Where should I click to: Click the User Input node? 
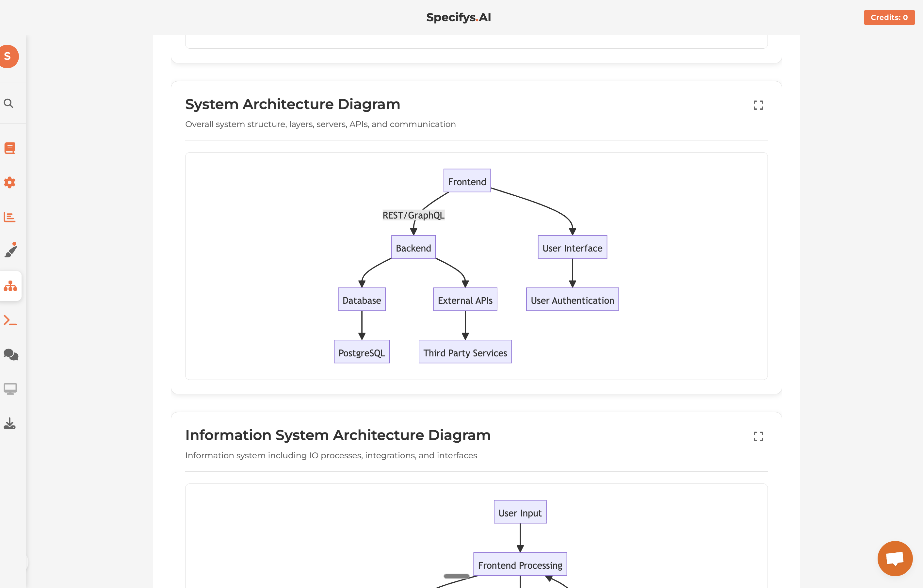(520, 512)
